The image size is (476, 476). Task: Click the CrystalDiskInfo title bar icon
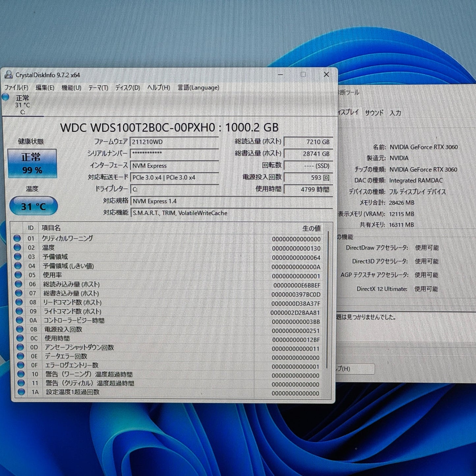(x=8, y=75)
